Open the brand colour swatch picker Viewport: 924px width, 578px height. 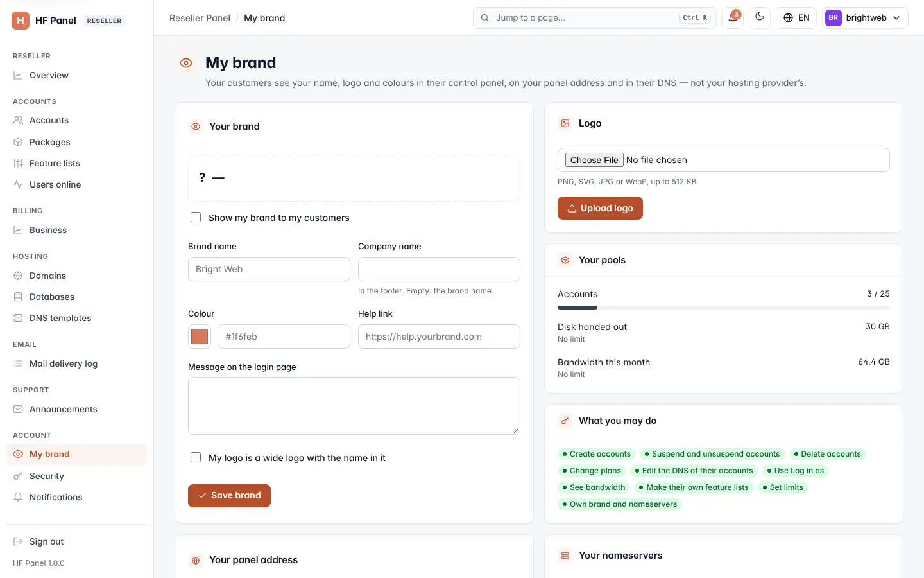coord(200,337)
